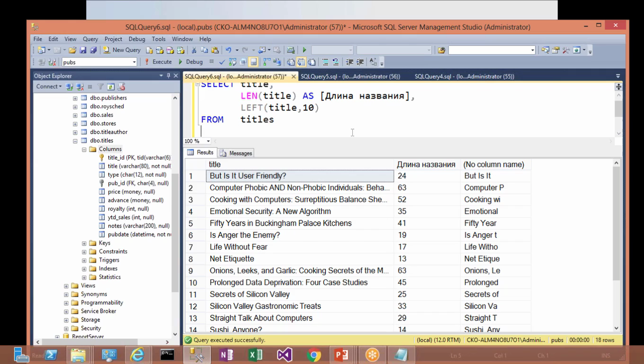Collapse the Columns folder node

pyautogui.click(x=84, y=149)
